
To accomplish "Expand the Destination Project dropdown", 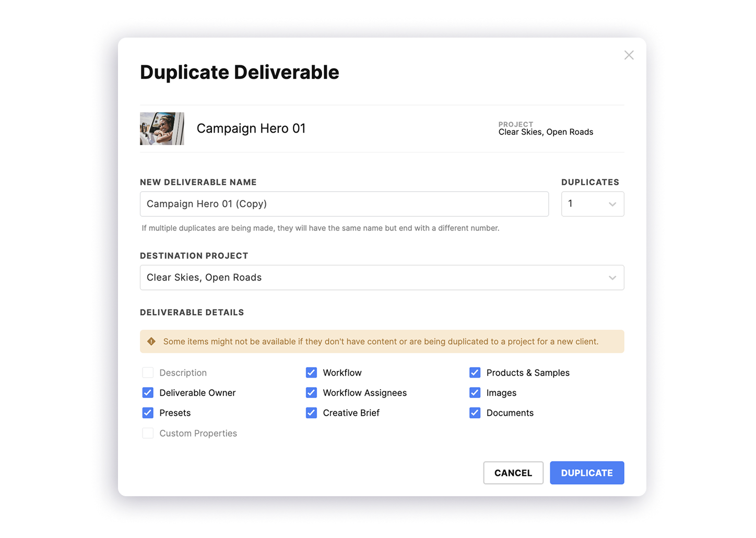I will 382,278.
